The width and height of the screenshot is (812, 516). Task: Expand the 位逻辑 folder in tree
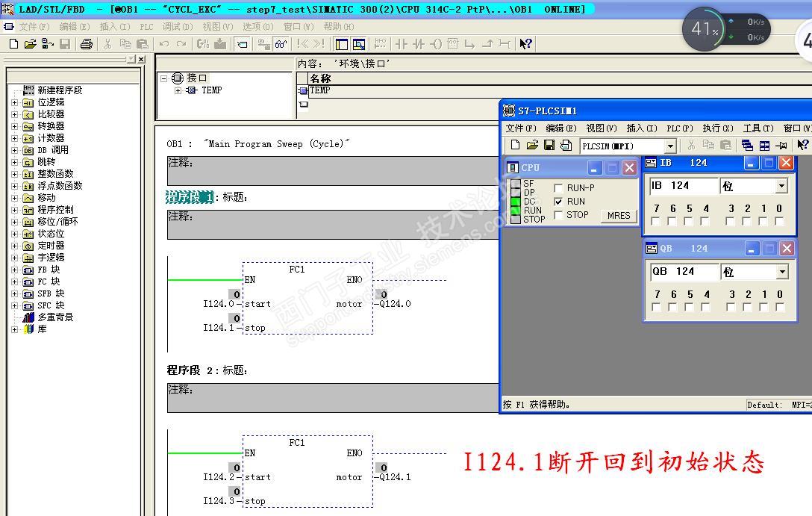pos(14,102)
